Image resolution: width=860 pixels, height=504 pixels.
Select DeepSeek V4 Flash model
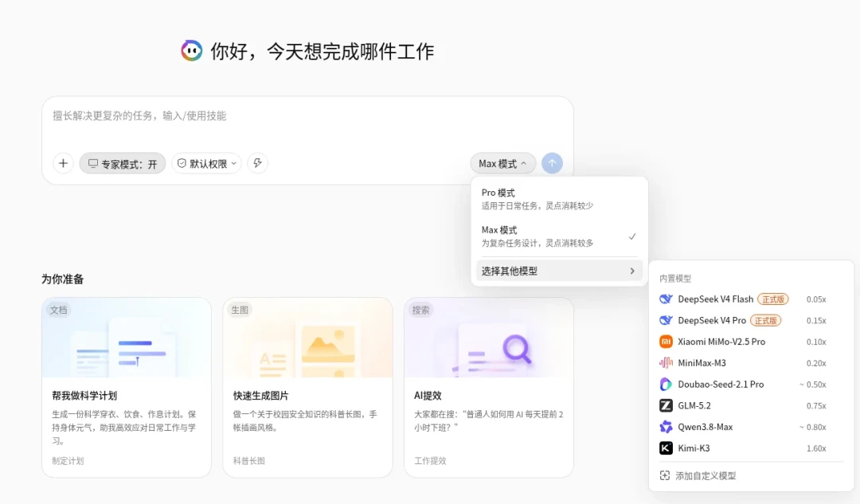750,299
